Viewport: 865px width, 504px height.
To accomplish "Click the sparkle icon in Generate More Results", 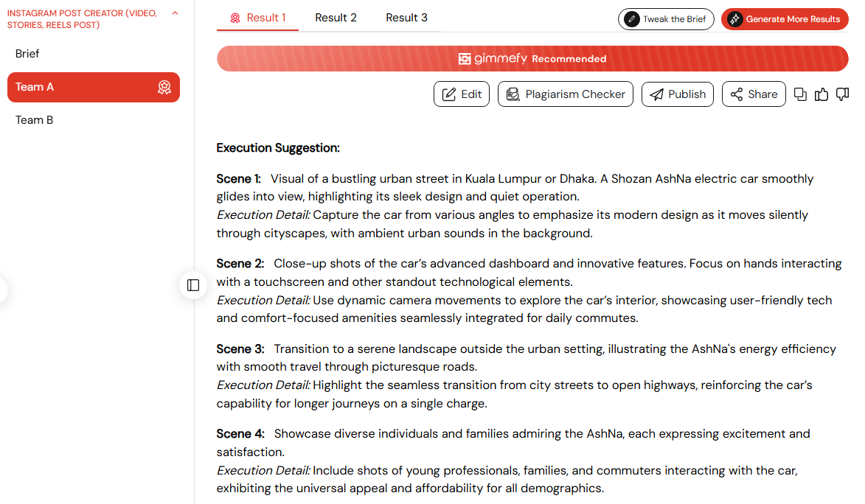I will (x=734, y=19).
